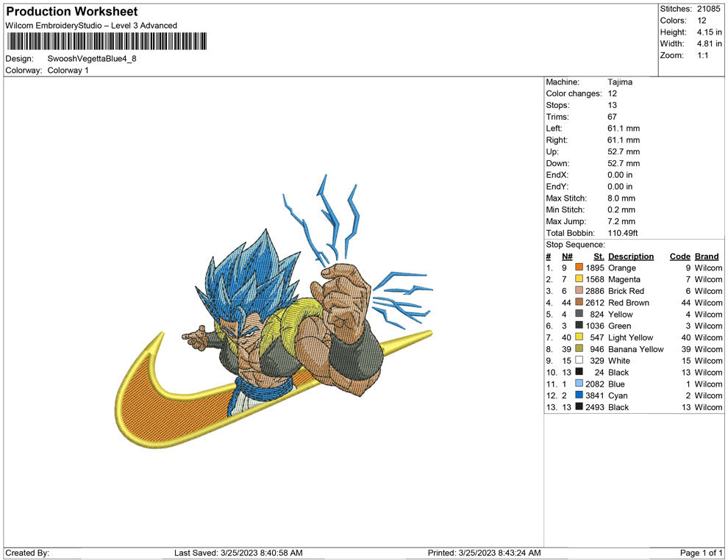728x560 pixels.
Task: Click the Height value 4.15 in
Action: point(710,32)
